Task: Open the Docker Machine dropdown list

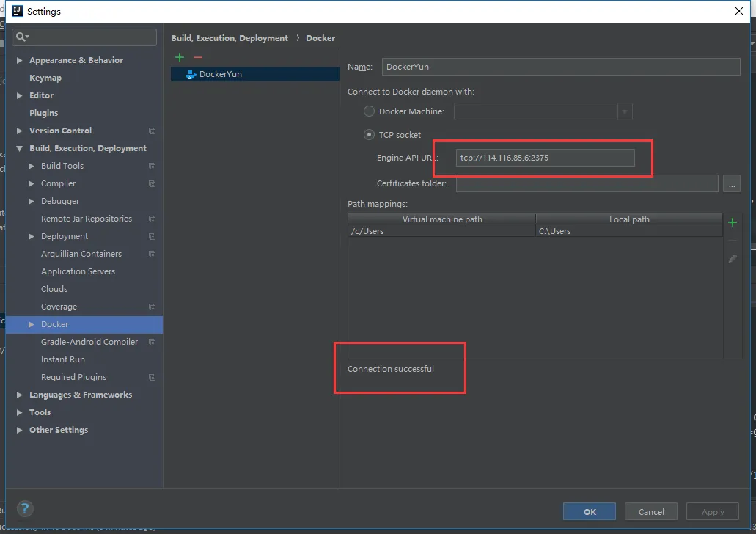Action: [624, 111]
